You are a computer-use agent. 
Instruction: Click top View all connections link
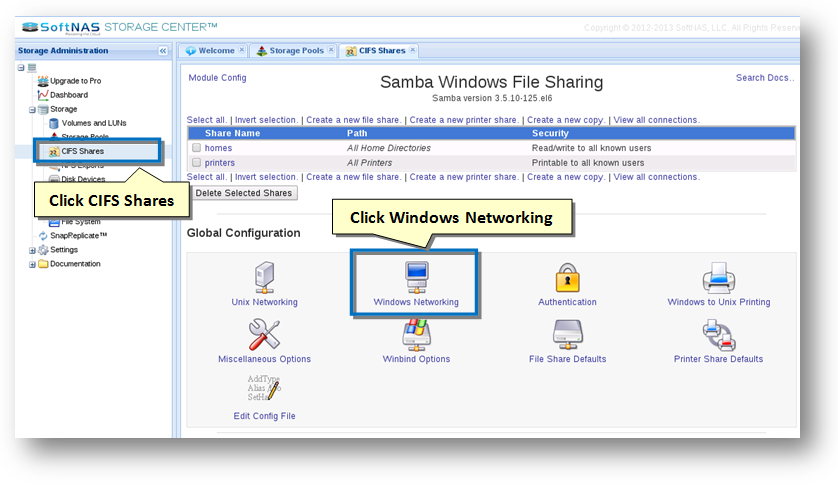pyautogui.click(x=656, y=120)
